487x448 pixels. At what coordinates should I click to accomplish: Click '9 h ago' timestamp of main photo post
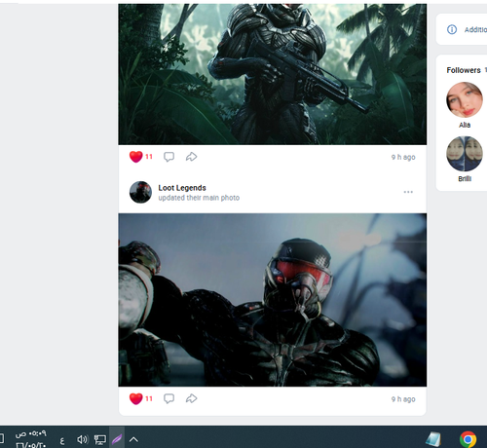(403, 399)
